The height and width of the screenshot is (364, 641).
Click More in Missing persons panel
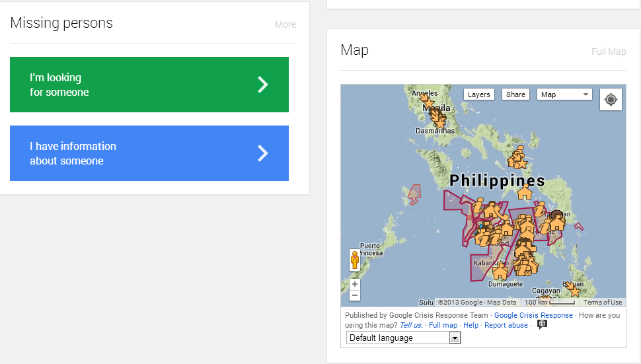tap(285, 24)
